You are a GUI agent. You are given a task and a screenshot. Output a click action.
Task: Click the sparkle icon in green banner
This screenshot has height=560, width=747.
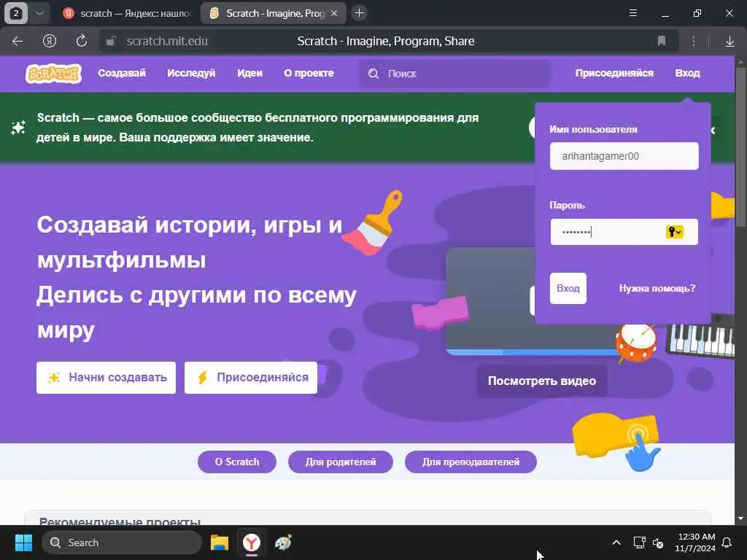pyautogui.click(x=18, y=127)
